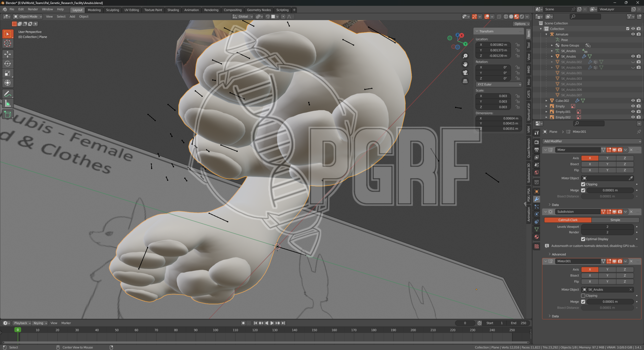Switch perspective/orthographic projection icon
The image size is (644, 350).
[x=465, y=81]
